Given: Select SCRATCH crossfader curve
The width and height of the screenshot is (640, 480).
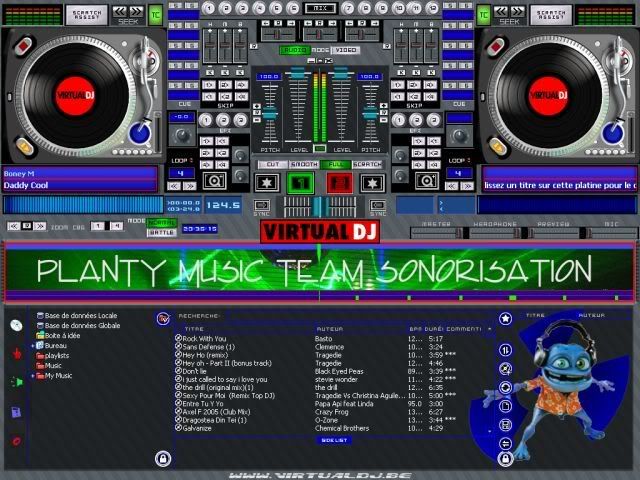Looking at the screenshot, I should 367,164.
